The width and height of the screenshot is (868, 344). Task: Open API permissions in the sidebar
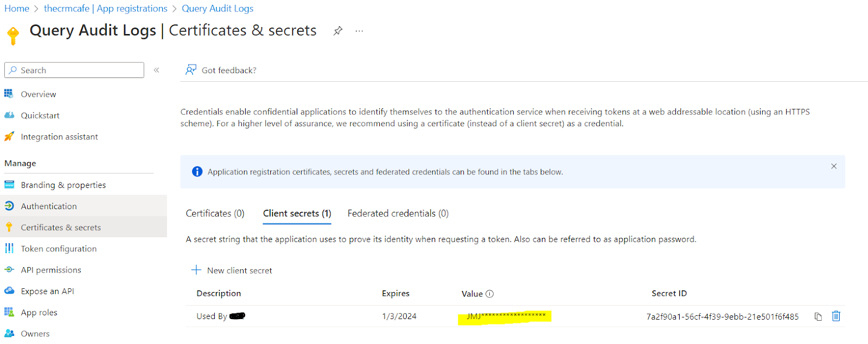[x=51, y=270]
